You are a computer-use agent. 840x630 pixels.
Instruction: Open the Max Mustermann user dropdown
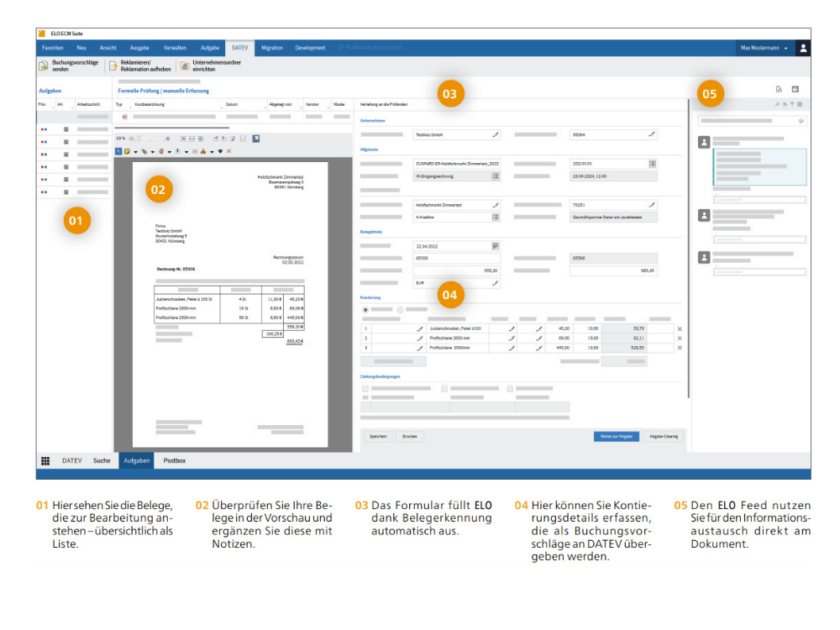(x=764, y=48)
